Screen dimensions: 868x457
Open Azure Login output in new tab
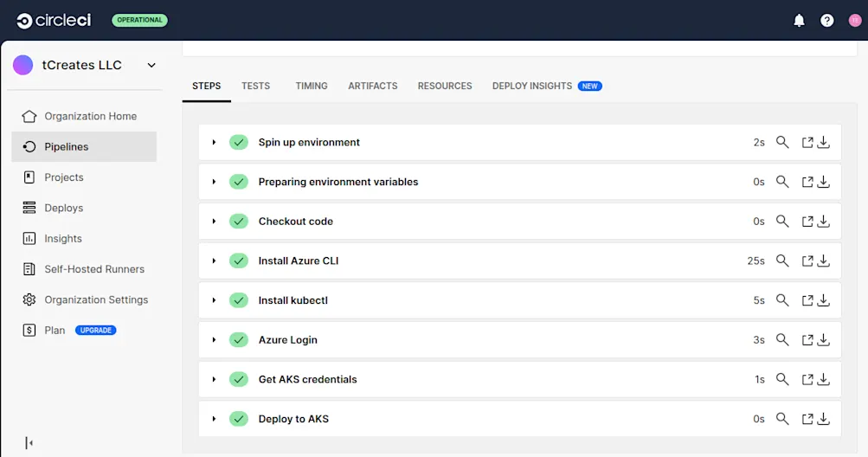[807, 339]
